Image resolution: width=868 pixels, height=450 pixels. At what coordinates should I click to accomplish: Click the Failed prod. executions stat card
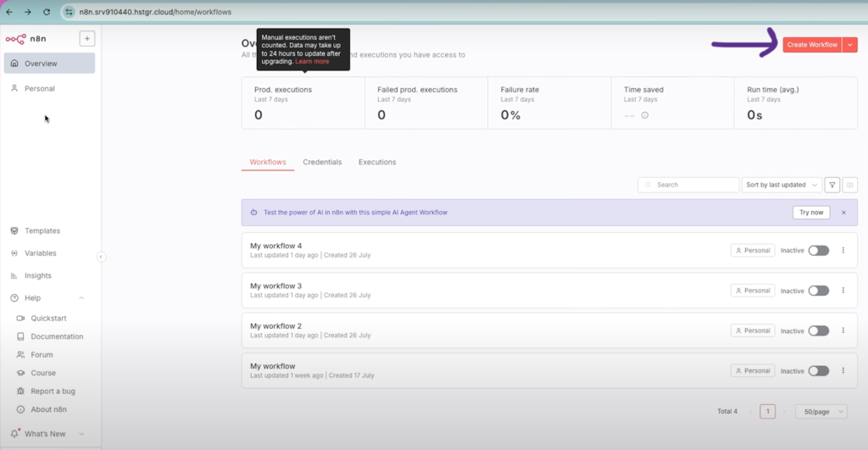426,103
